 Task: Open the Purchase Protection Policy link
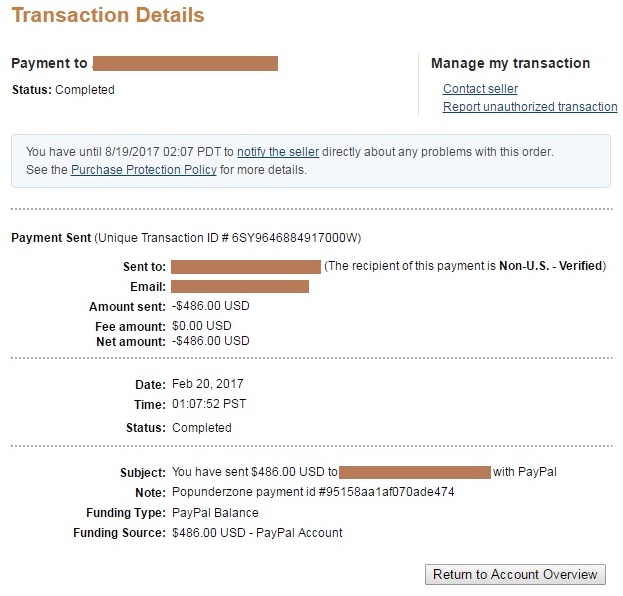144,170
